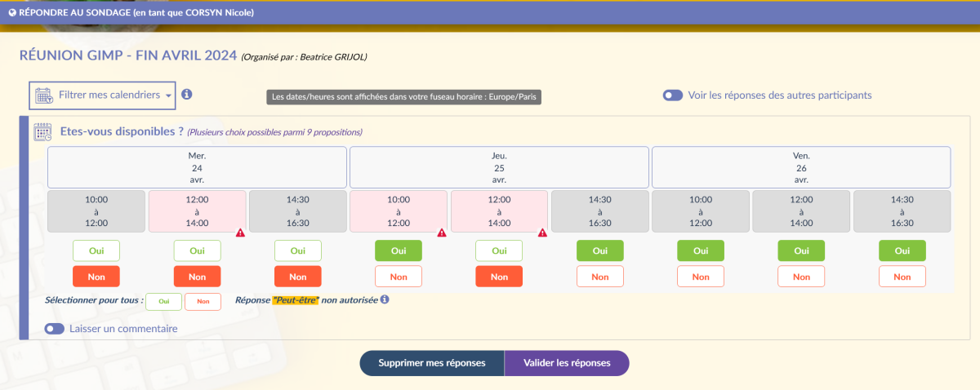This screenshot has width=980, height=390.
Task: Select Non for all proposals
Action: [203, 301]
